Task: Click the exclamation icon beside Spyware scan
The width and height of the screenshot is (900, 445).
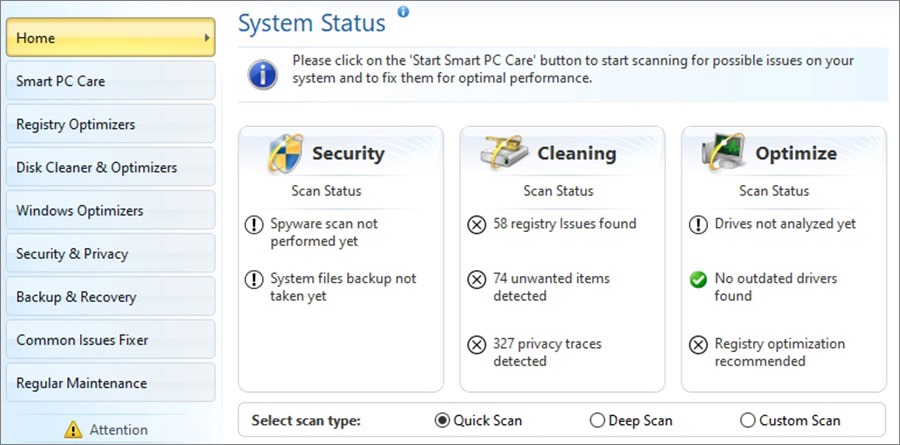Action: (254, 225)
